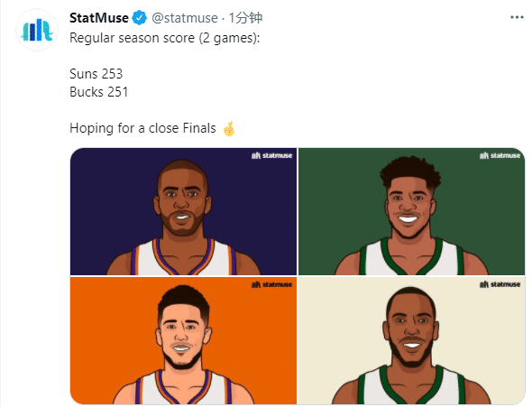Open the tweet's three-dot more menu

517,17
